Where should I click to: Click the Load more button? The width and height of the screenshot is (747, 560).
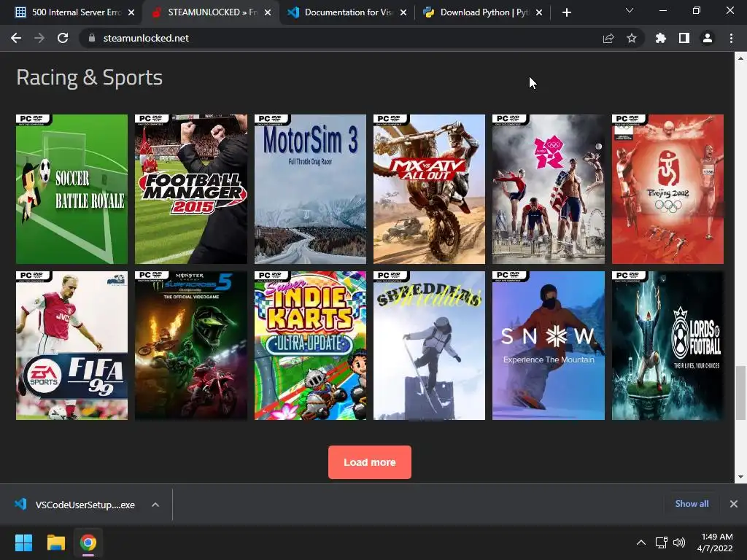point(370,462)
